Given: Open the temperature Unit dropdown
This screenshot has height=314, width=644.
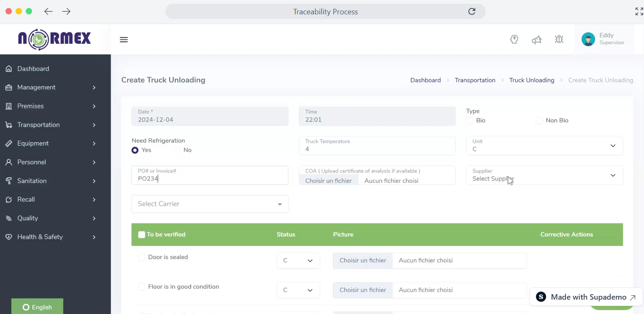Looking at the screenshot, I should pyautogui.click(x=544, y=146).
